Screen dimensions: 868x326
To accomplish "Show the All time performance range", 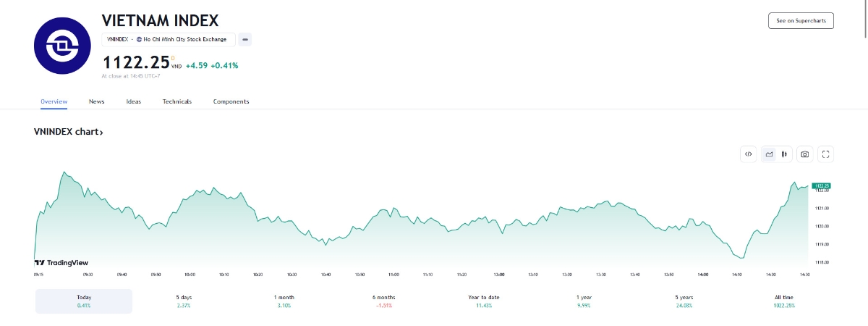I will [783, 301].
